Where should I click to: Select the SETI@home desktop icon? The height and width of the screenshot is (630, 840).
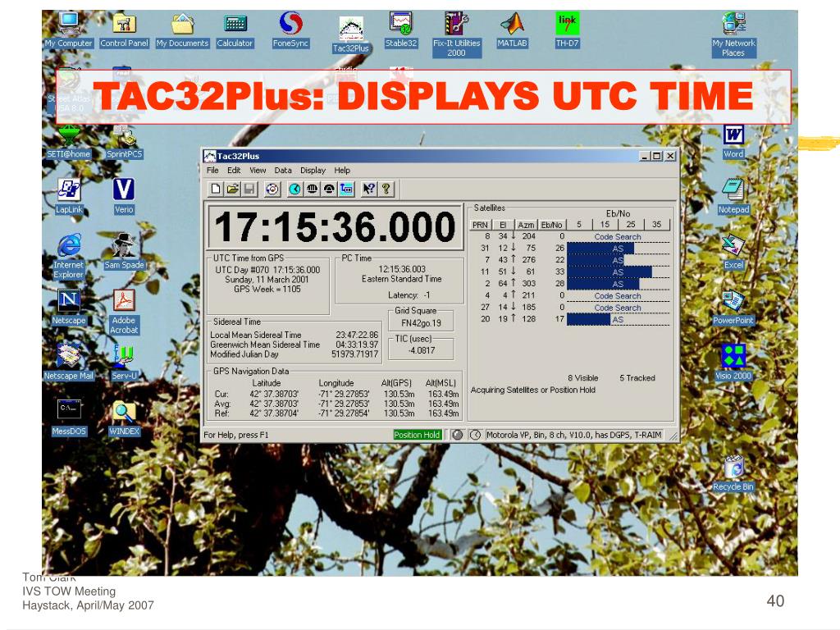[69, 143]
